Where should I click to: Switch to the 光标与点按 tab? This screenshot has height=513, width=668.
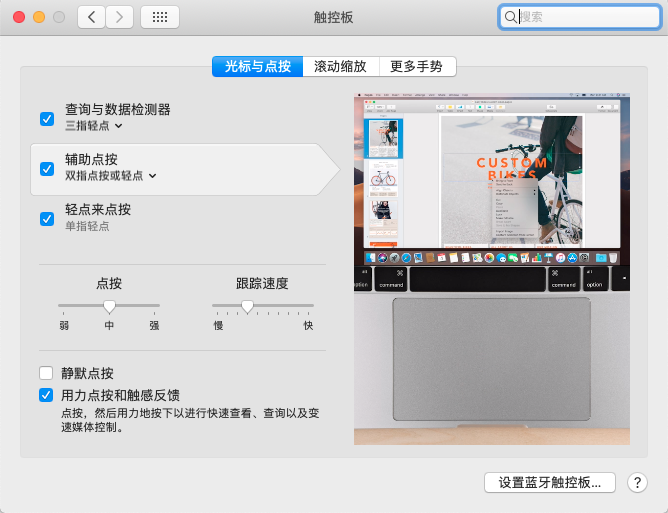point(257,66)
